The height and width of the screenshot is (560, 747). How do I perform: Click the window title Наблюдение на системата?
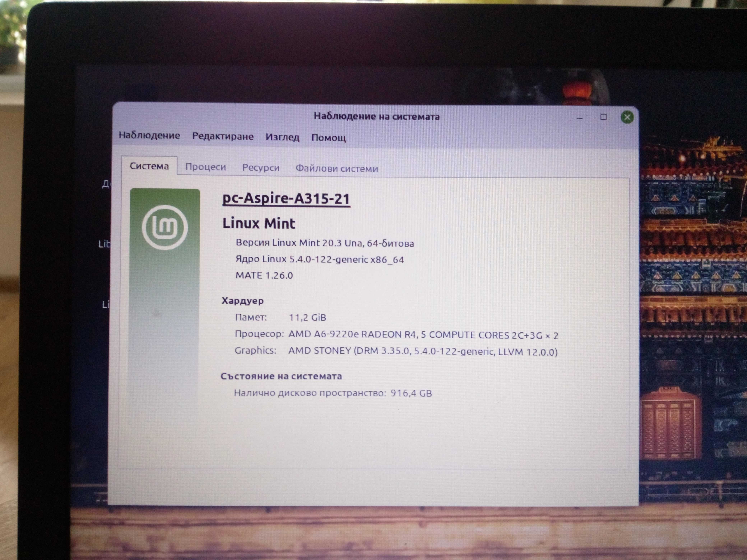pyautogui.click(x=377, y=116)
